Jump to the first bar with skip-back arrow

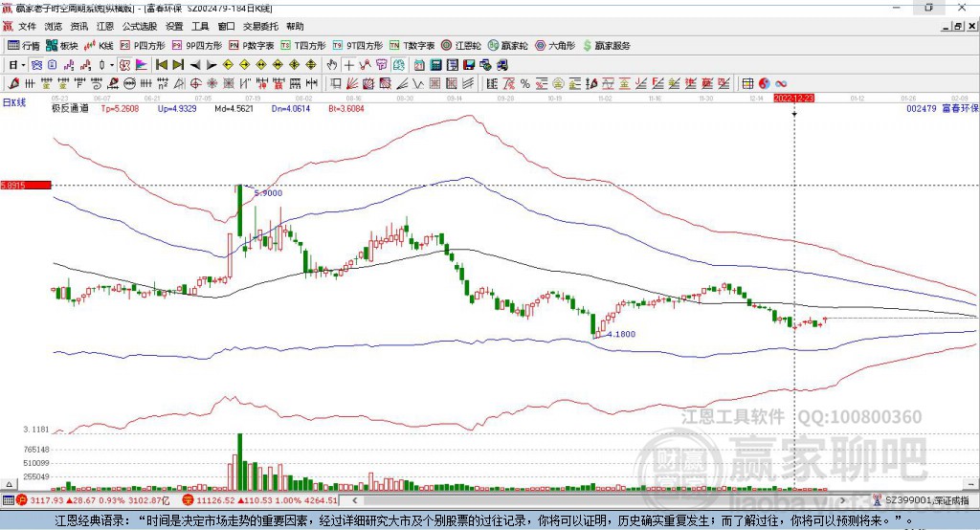(162, 64)
